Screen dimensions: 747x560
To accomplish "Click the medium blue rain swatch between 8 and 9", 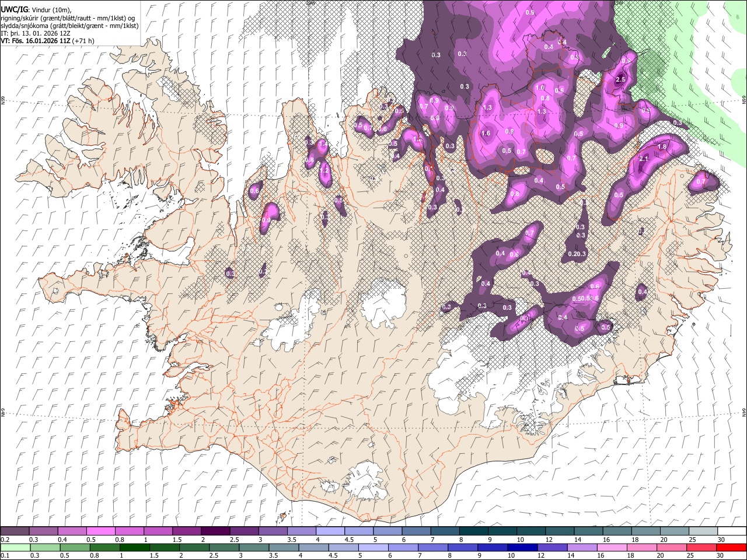I will [462, 548].
